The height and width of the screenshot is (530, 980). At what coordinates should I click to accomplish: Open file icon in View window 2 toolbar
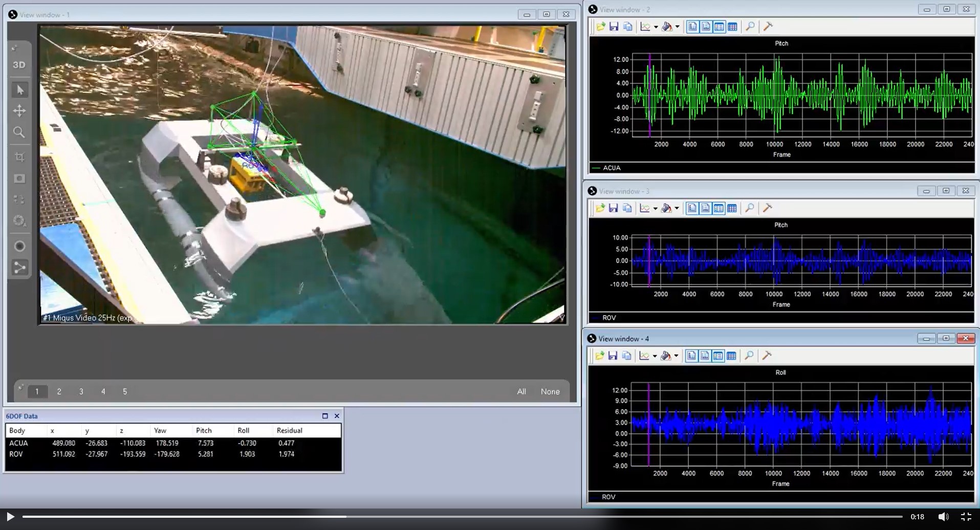(x=600, y=27)
